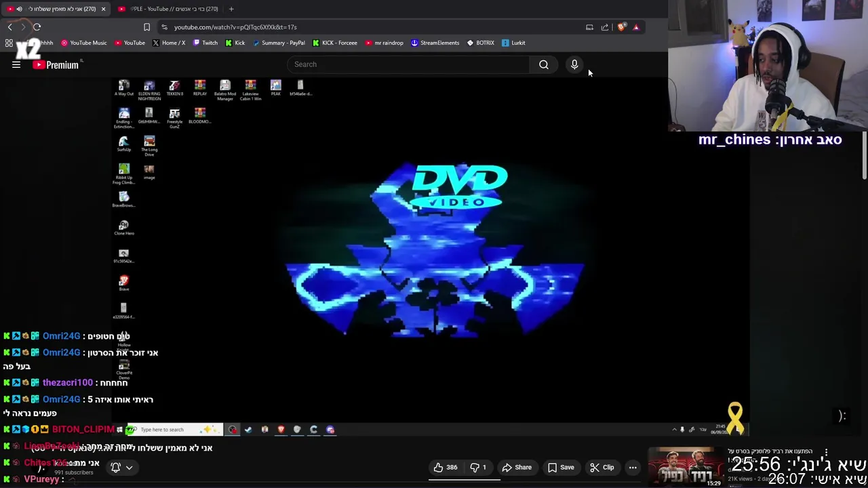Open the BOTRIX bookmark
Screen dimensions: 868x488
[481, 43]
